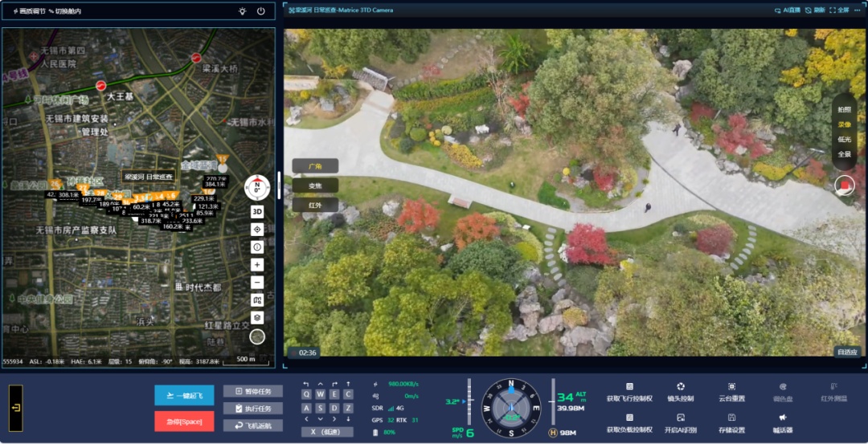Click the red 急停[Space] emergency stop button
Image resolution: width=868 pixels, height=444 pixels.
pos(184,422)
